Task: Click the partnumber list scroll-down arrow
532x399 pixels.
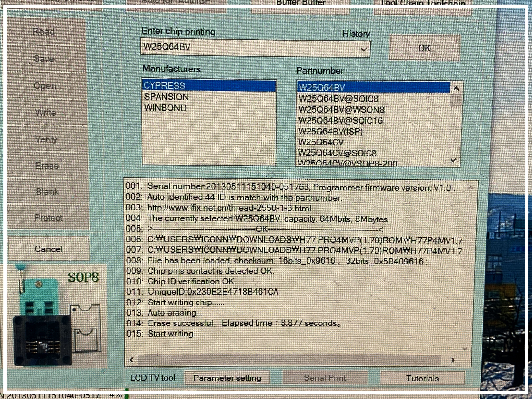Action: tap(453, 160)
